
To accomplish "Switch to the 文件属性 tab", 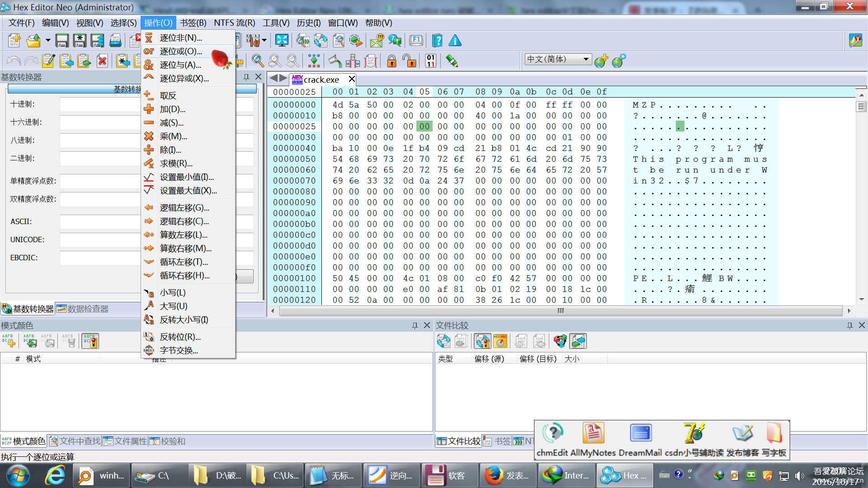I will coord(125,441).
